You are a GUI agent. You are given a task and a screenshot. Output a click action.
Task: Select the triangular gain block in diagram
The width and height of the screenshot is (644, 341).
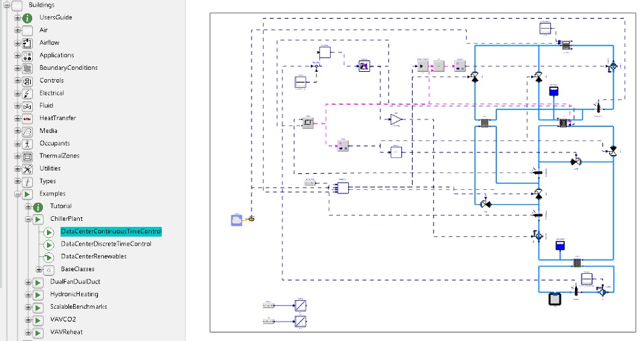[396, 119]
